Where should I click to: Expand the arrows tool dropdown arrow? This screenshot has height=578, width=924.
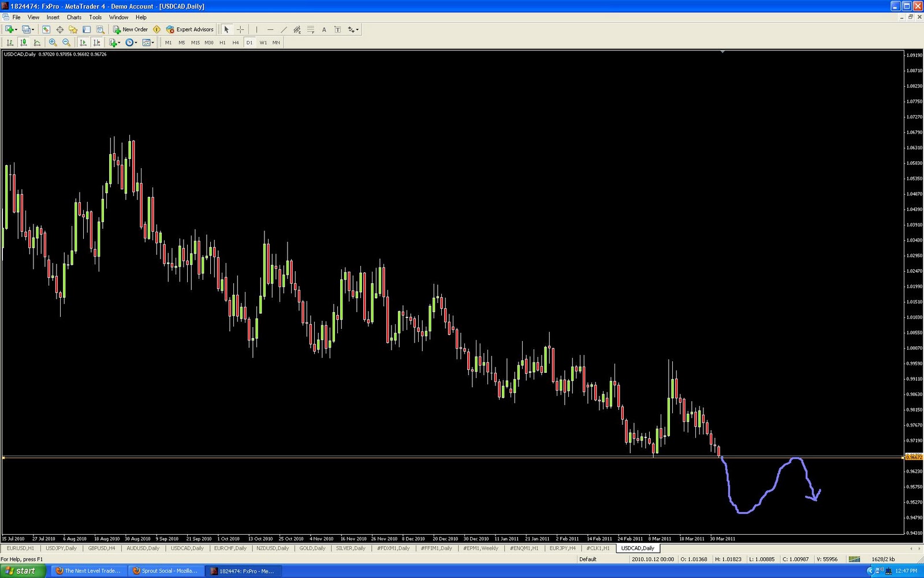pyautogui.click(x=357, y=29)
